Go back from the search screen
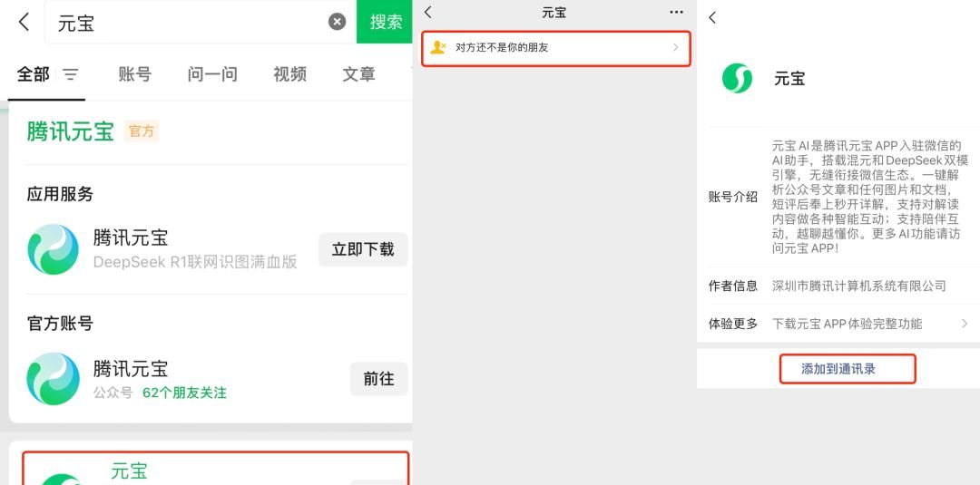The width and height of the screenshot is (980, 485). (24, 23)
